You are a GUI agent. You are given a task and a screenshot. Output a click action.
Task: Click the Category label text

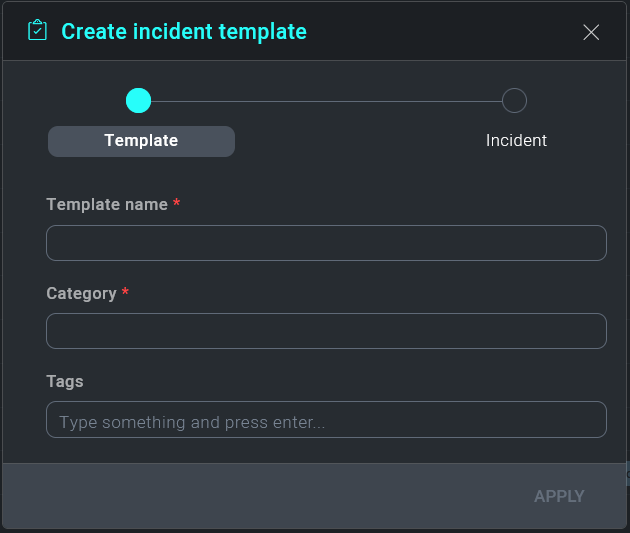pyautogui.click(x=82, y=294)
